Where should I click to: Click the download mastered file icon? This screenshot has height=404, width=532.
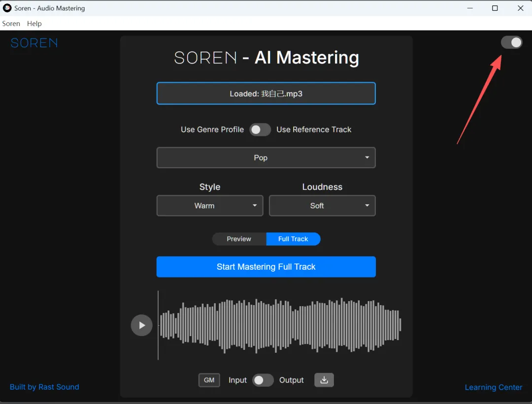[324, 380]
